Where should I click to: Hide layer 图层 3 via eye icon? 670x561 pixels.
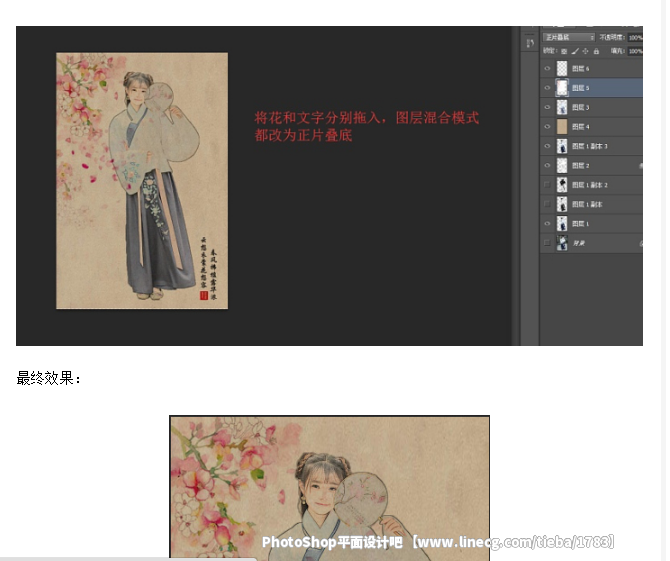point(547,107)
